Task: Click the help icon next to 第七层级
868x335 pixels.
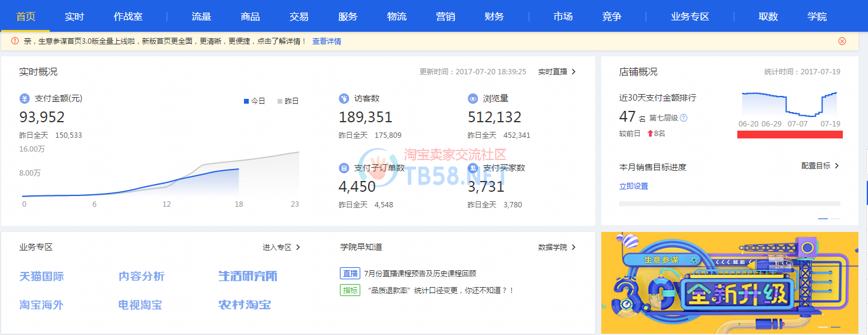Action: coord(683,118)
